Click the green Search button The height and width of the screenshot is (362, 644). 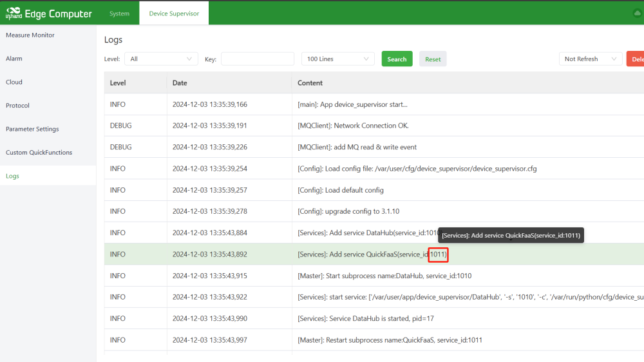click(397, 59)
